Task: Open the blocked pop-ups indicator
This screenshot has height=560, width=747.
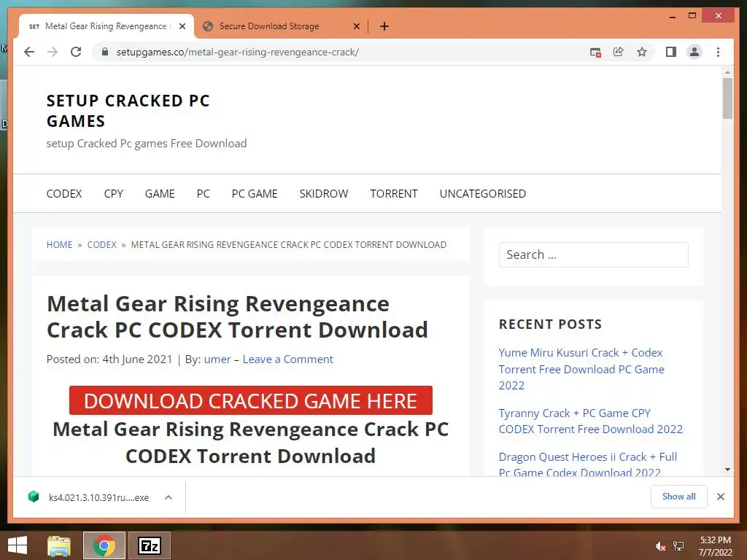Action: [x=595, y=52]
